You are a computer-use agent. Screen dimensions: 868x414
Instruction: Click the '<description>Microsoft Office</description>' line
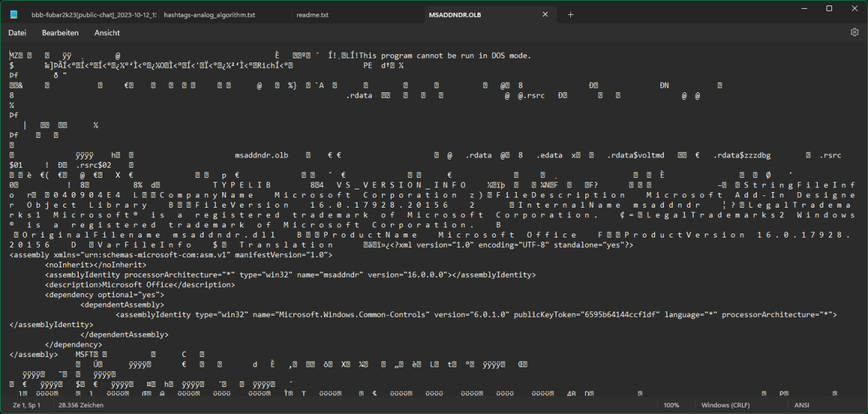click(x=140, y=285)
